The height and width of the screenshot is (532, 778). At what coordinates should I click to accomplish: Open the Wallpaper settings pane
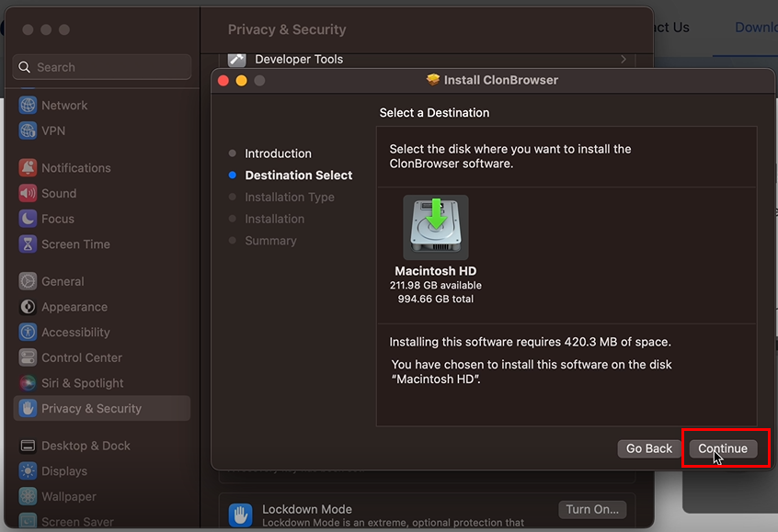tap(102, 496)
